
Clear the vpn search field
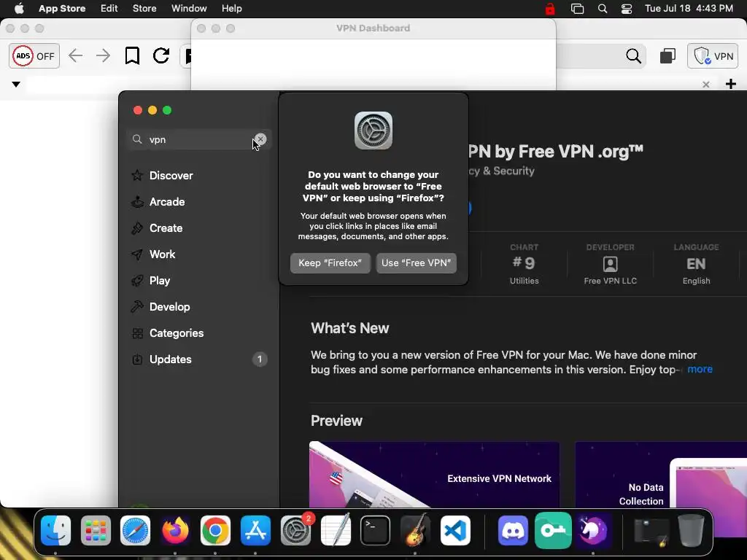260,139
